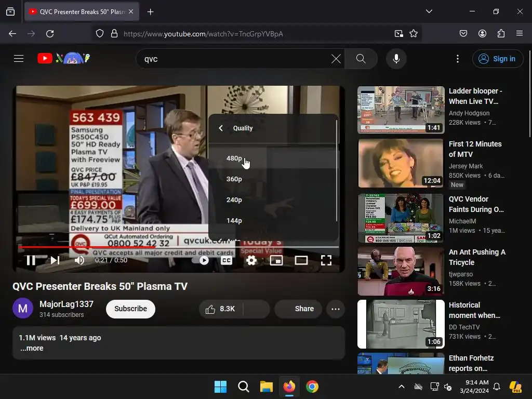Open YouTube settings three-dot menu

click(457, 59)
